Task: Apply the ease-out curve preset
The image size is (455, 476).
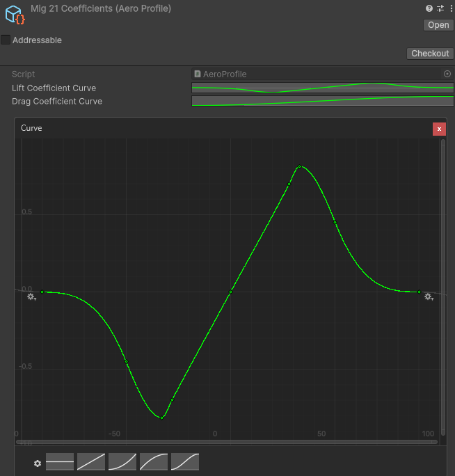Action: coord(154,462)
